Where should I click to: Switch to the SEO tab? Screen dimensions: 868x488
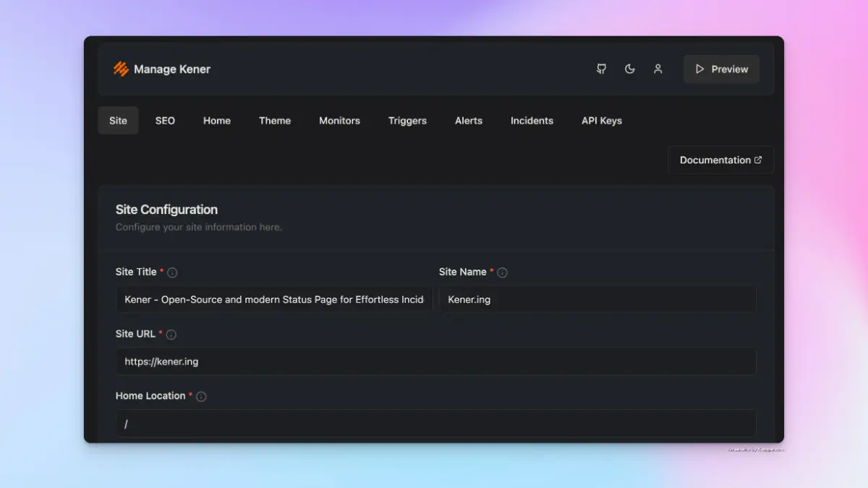point(165,121)
